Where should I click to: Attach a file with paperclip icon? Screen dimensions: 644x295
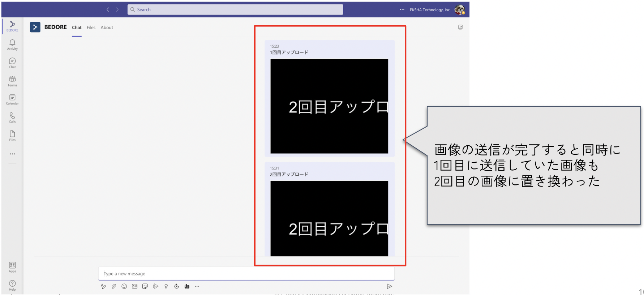(114, 286)
